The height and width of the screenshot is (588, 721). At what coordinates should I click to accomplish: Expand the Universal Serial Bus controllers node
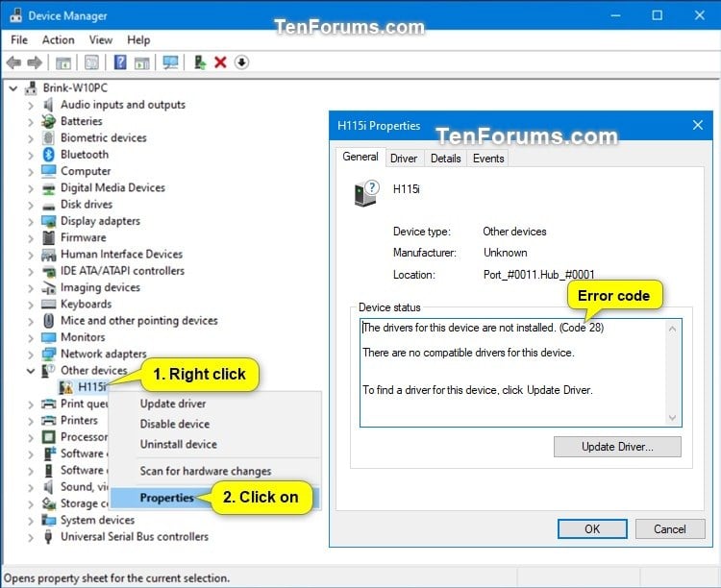[x=31, y=537]
